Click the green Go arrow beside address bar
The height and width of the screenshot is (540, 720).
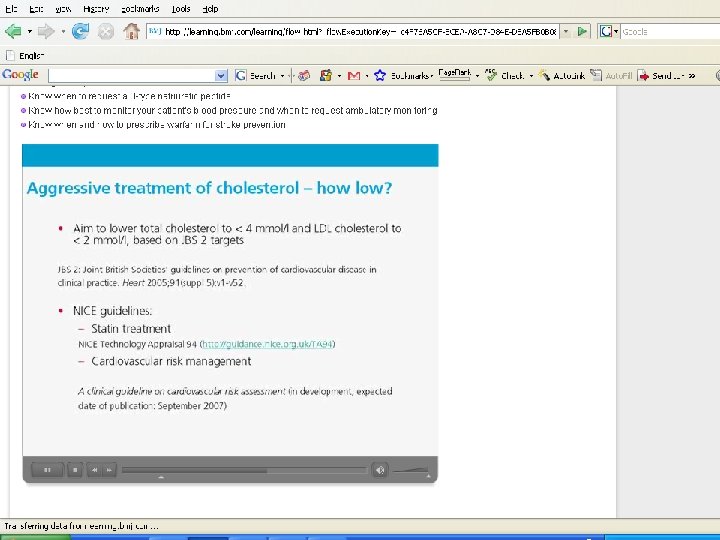tap(582, 32)
